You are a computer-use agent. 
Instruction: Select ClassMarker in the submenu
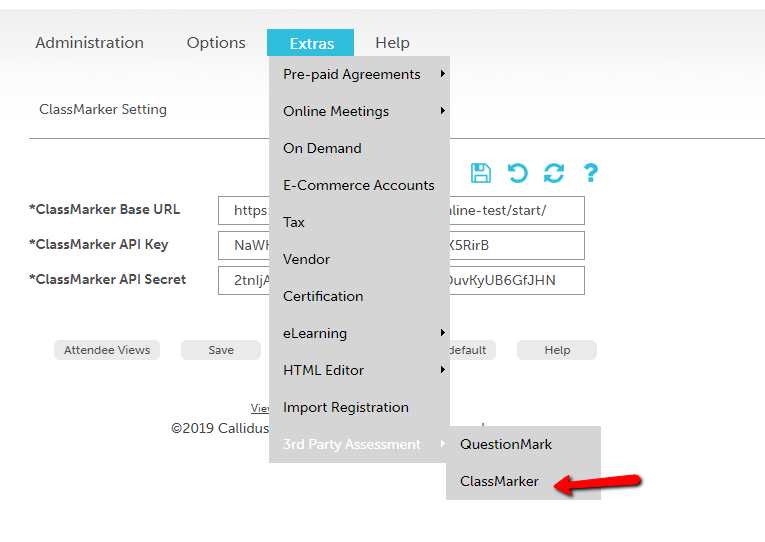(x=523, y=482)
